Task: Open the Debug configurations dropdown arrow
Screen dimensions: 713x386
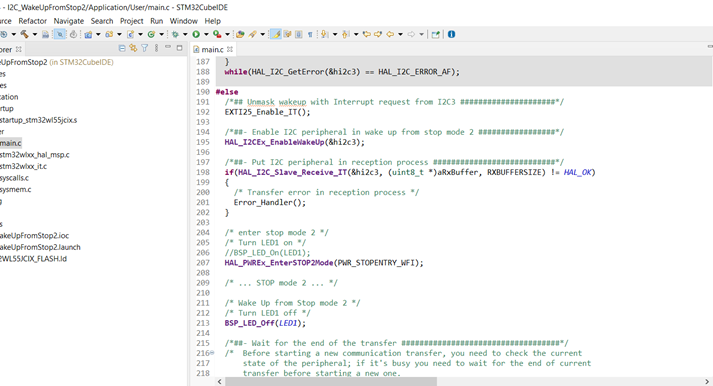Action: coord(185,34)
